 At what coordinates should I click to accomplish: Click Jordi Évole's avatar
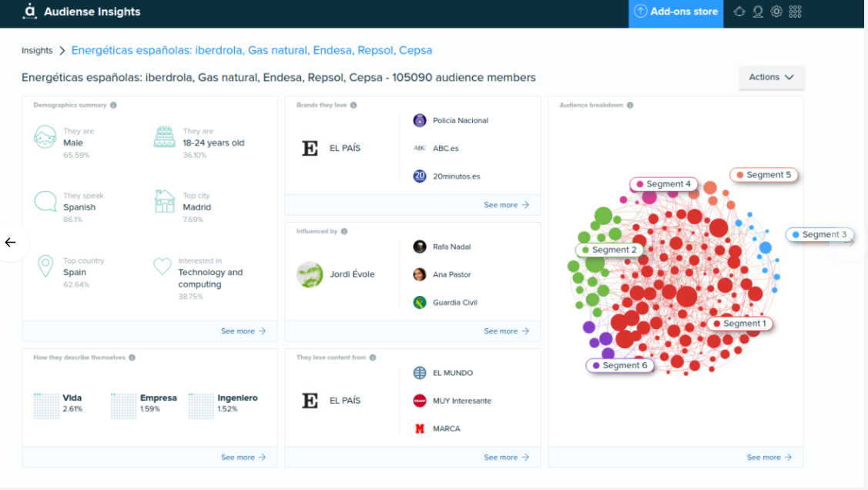pos(310,274)
